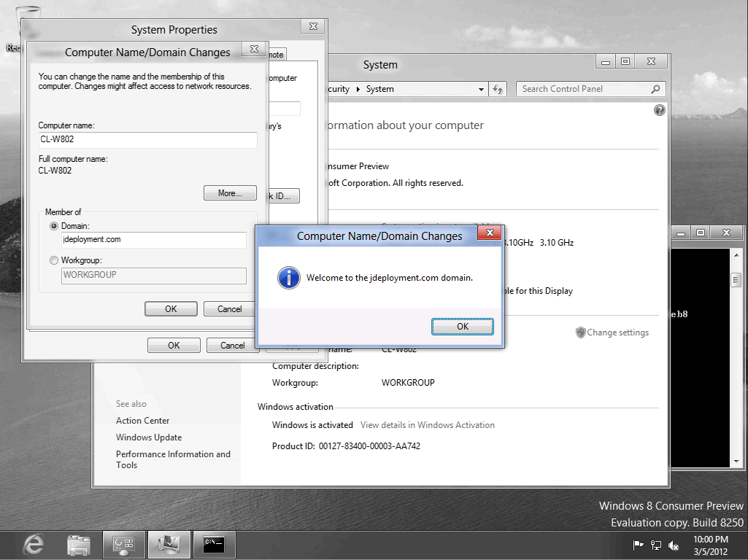This screenshot has width=748, height=560.
Task: Click the command prompt scrollbar thumb
Action: click(x=736, y=280)
